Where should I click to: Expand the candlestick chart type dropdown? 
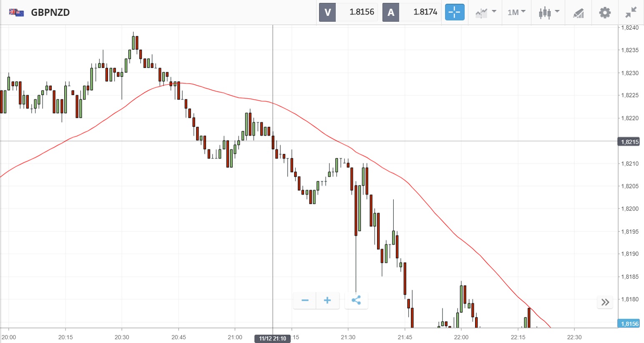(548, 12)
